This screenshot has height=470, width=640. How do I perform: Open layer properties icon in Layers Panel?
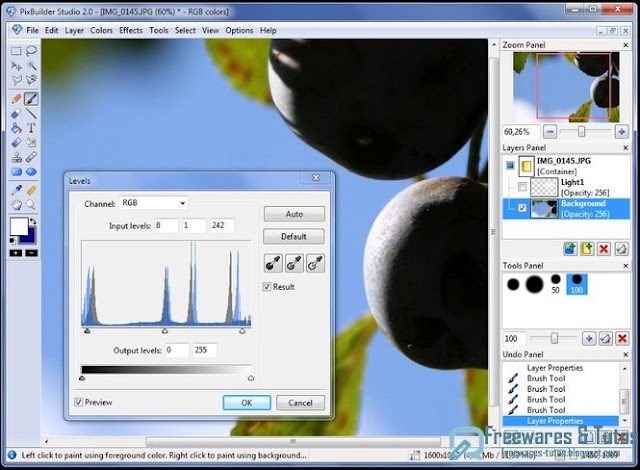click(621, 248)
